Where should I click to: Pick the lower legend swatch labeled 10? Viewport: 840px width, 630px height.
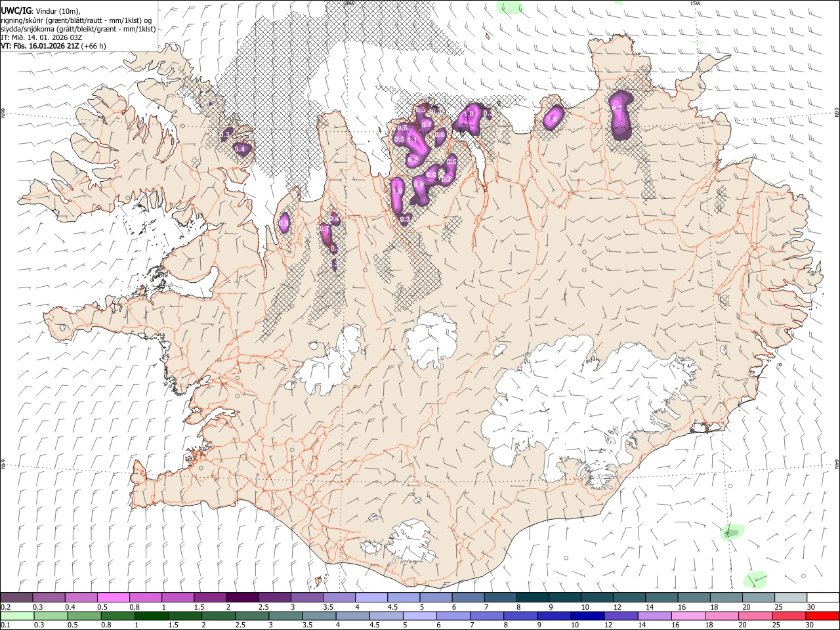pos(588,616)
